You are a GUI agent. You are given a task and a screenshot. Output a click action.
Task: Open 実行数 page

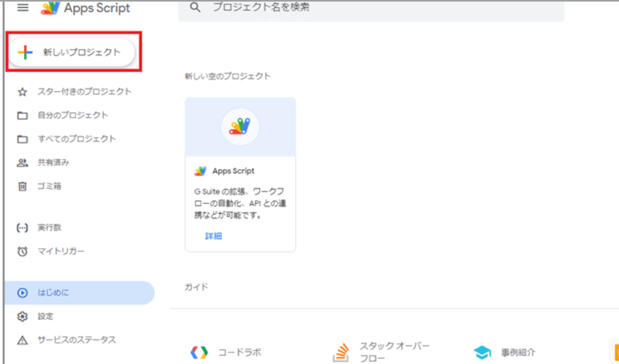(x=50, y=228)
